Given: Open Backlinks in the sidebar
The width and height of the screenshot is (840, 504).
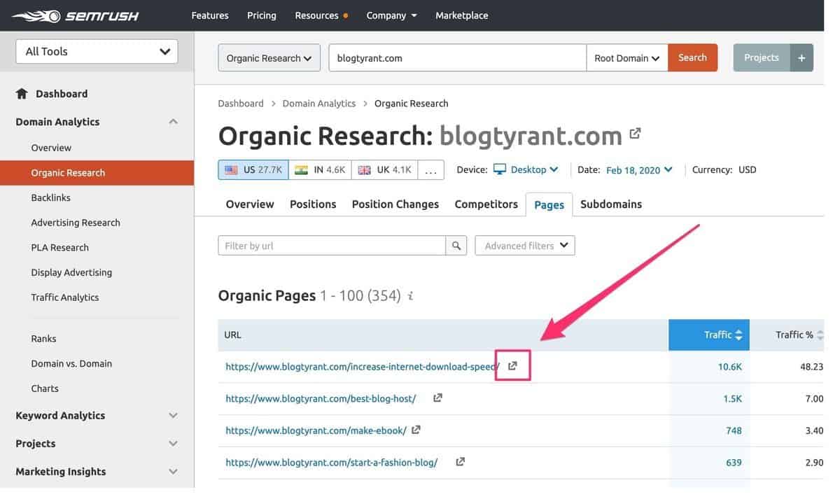Looking at the screenshot, I should (50, 198).
